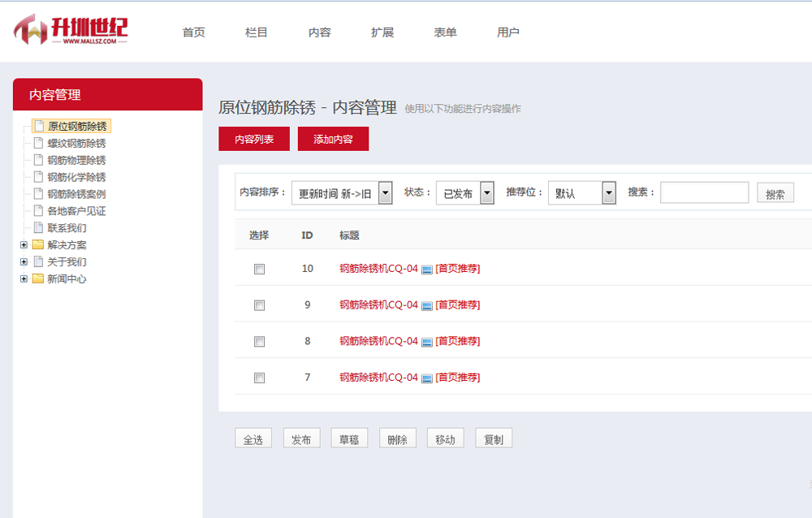The height and width of the screenshot is (518, 812).
Task: Click image icon in row ID 8
Action: 427,342
